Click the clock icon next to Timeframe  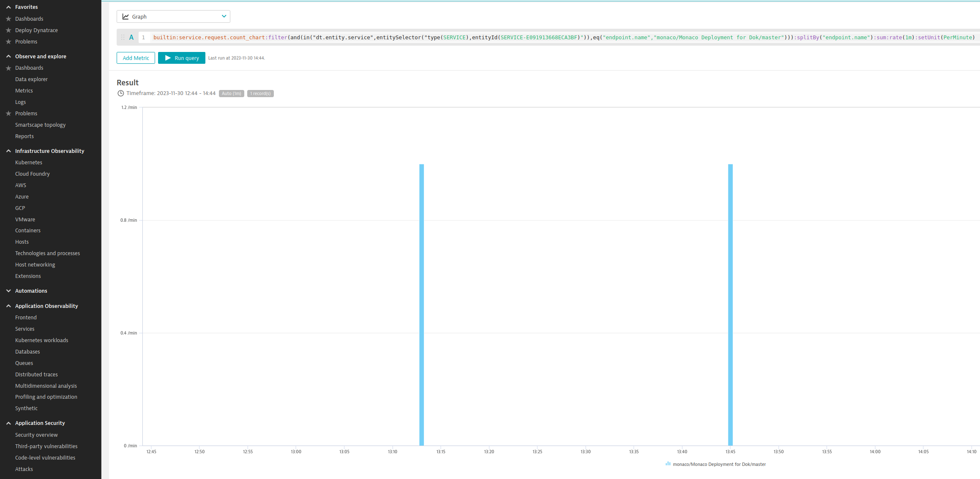121,93
